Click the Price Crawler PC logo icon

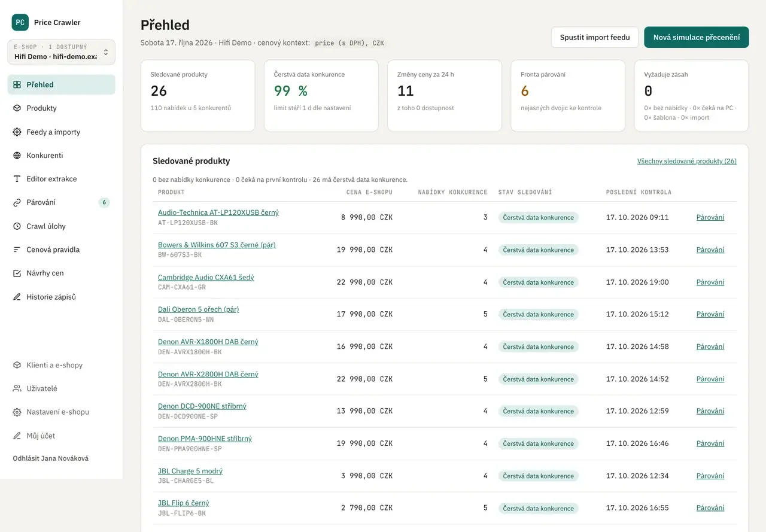point(20,22)
